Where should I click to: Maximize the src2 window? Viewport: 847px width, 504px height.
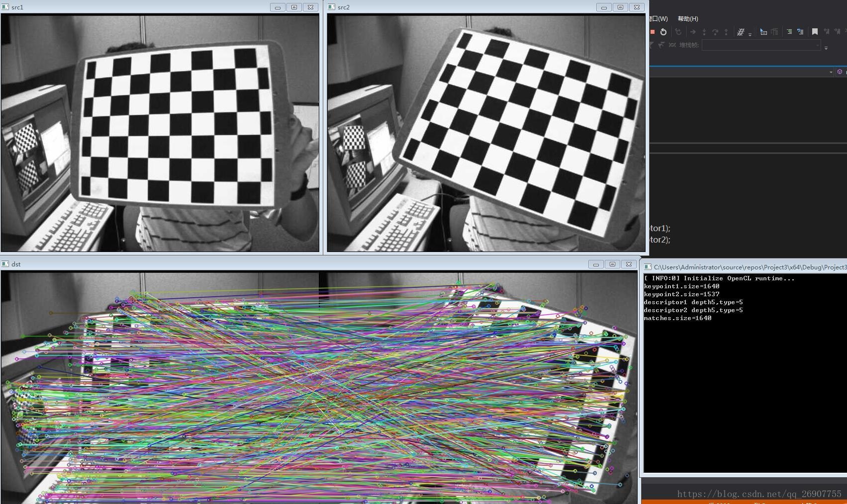click(x=620, y=7)
